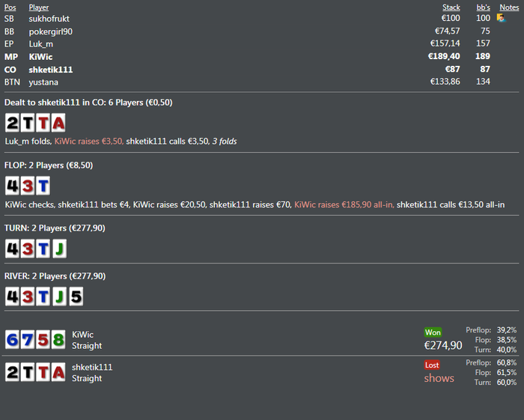Image resolution: width=524 pixels, height=420 pixels.
Task: Click the green 8 card in KiWic's hand
Action: (x=58, y=340)
